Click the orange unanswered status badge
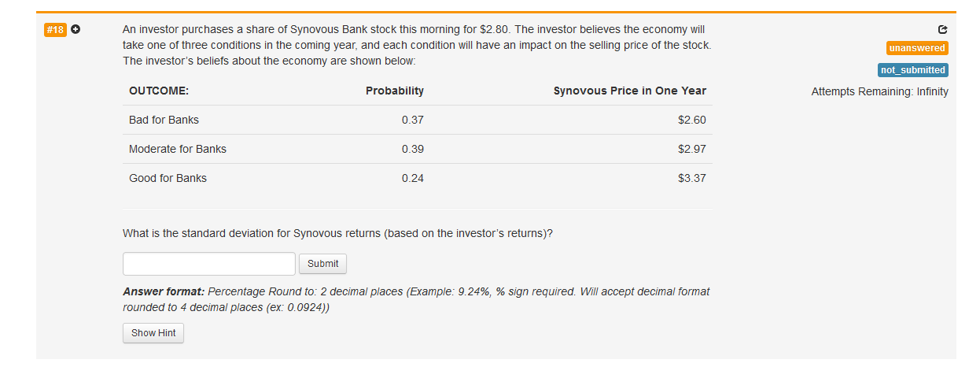Screen dimensions: 980x367 coord(917,48)
